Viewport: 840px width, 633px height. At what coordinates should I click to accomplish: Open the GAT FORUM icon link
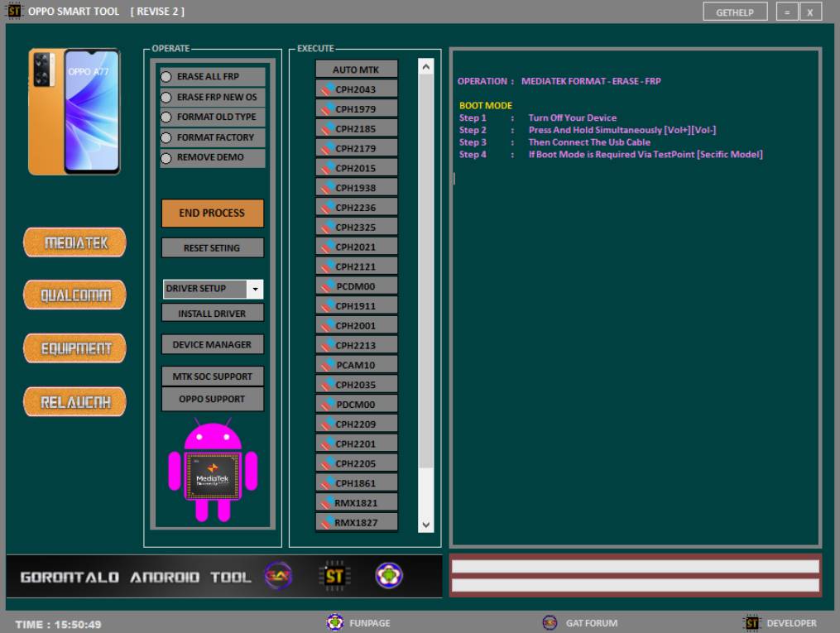pos(549,622)
